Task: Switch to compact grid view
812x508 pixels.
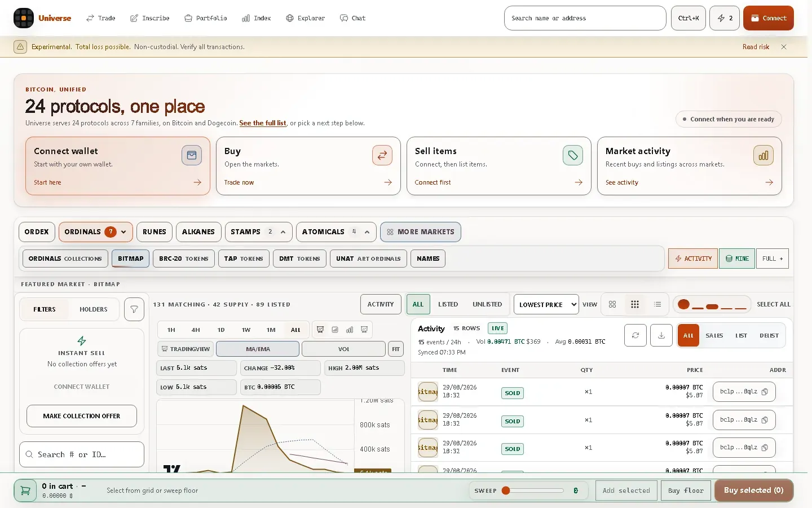Action: click(635, 304)
